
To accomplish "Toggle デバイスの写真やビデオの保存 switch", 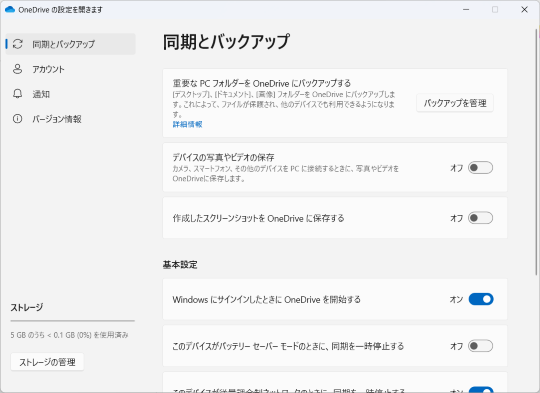I will click(x=480, y=168).
